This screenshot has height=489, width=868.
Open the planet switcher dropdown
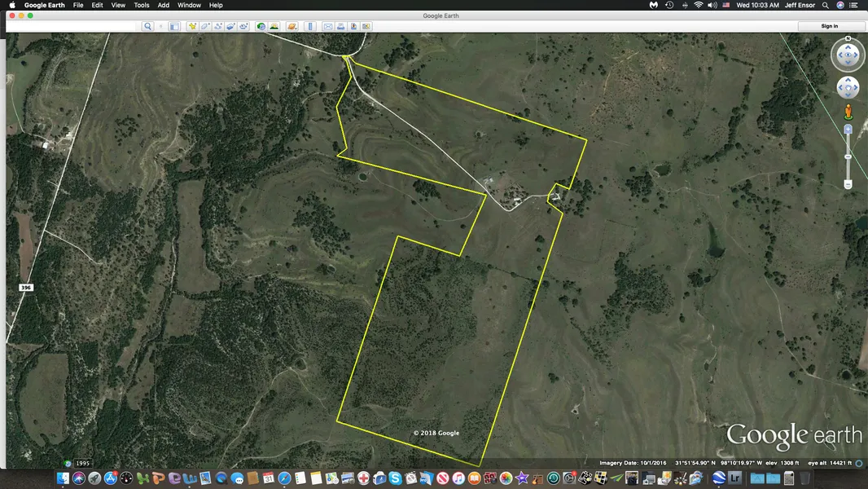[x=292, y=26]
